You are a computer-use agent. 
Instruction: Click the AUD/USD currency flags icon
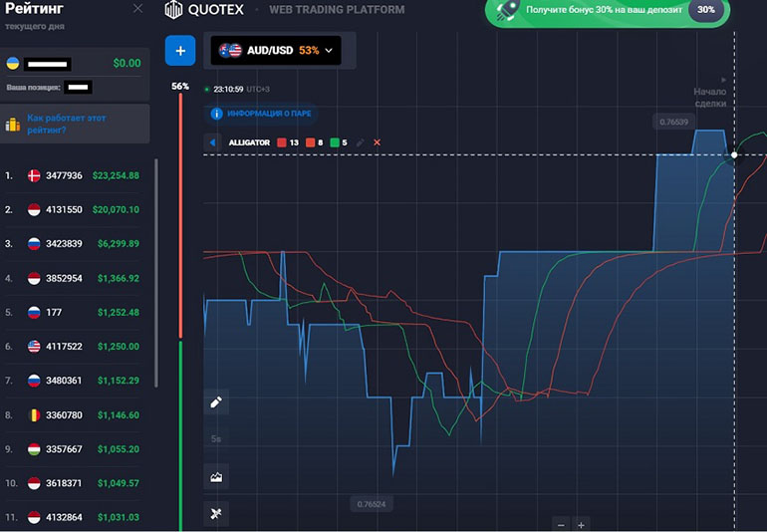point(230,50)
